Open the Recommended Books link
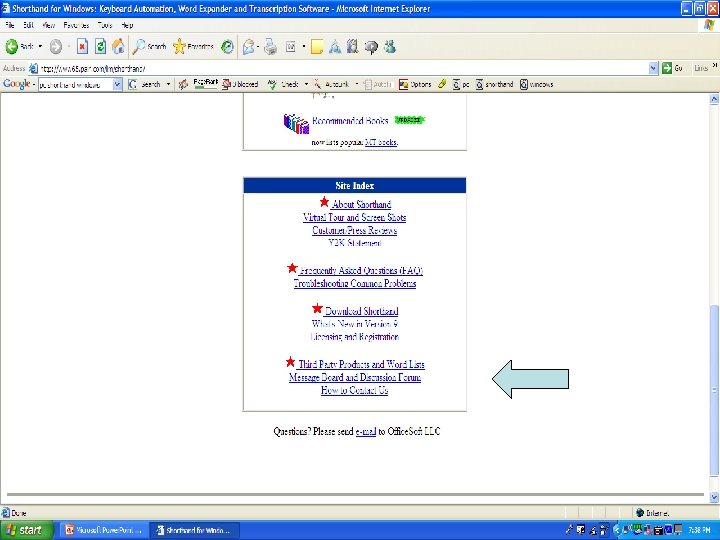Screen dimensions: 720x540 pos(350,121)
